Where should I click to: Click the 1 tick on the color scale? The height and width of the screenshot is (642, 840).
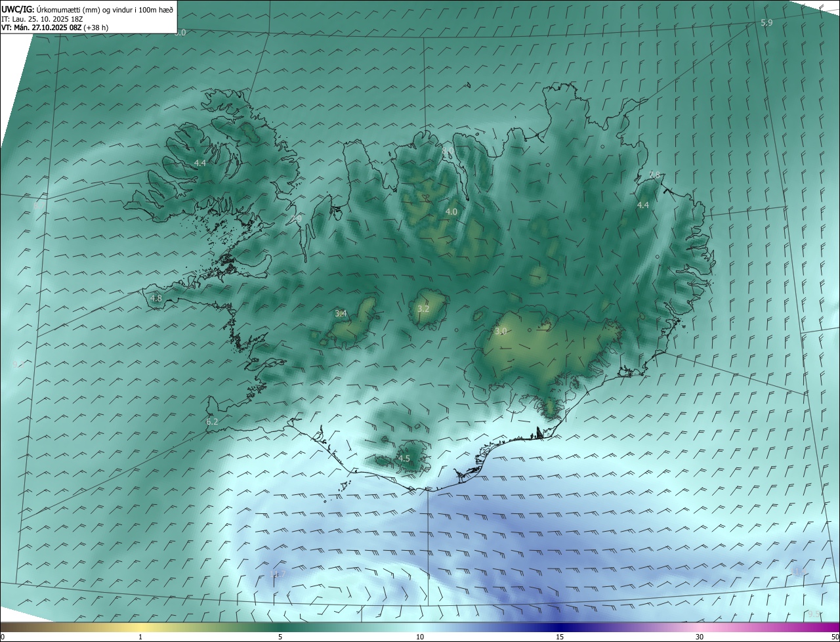click(140, 637)
